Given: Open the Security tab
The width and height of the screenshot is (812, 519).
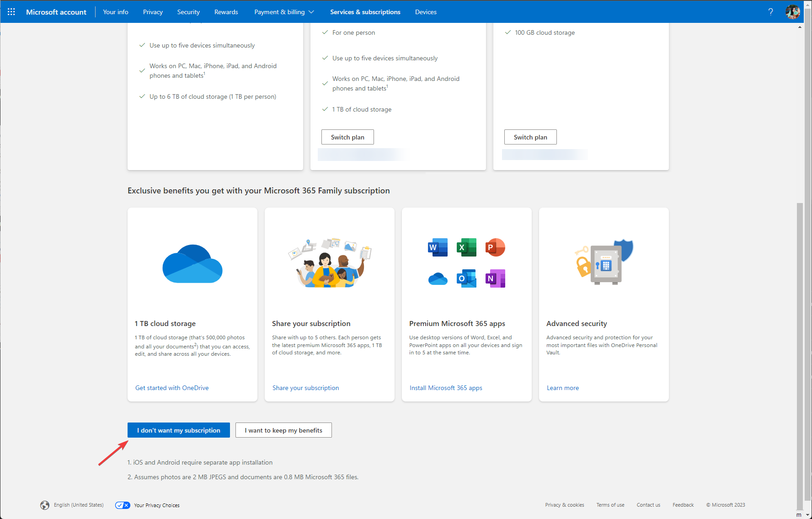Looking at the screenshot, I should click(188, 12).
